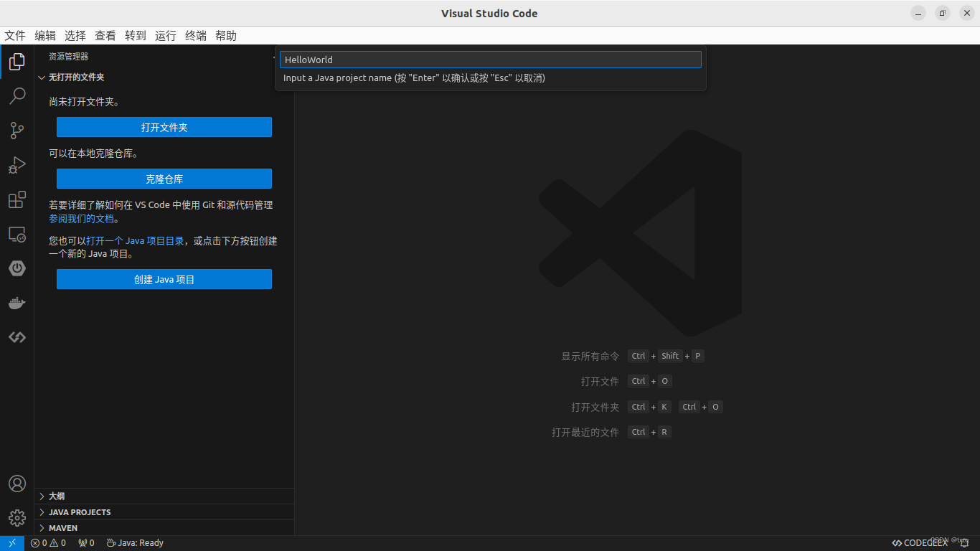The image size is (980, 551).
Task: Show errors and warnings count in status bar
Action: 48,543
